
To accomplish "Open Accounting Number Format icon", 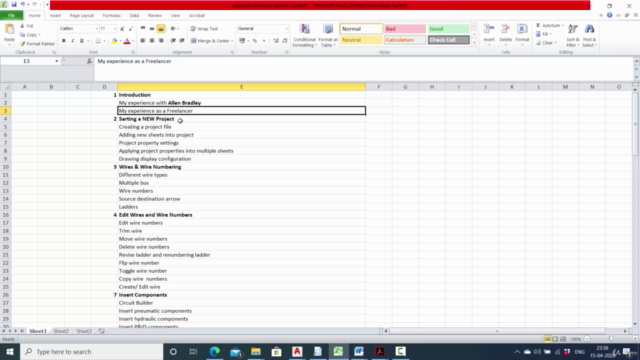I will 242,41.
